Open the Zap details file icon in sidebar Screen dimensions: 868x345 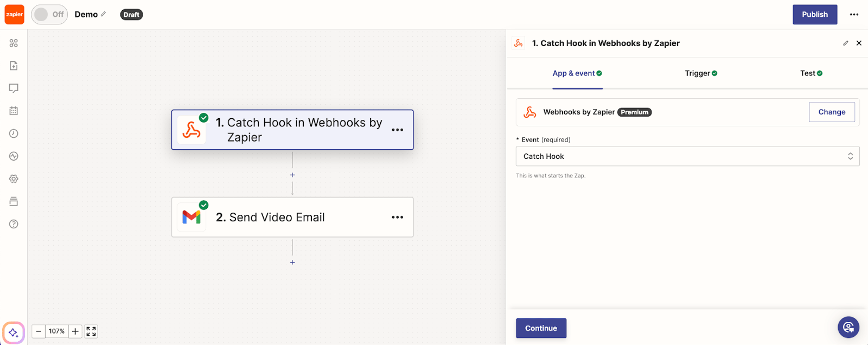point(14,66)
